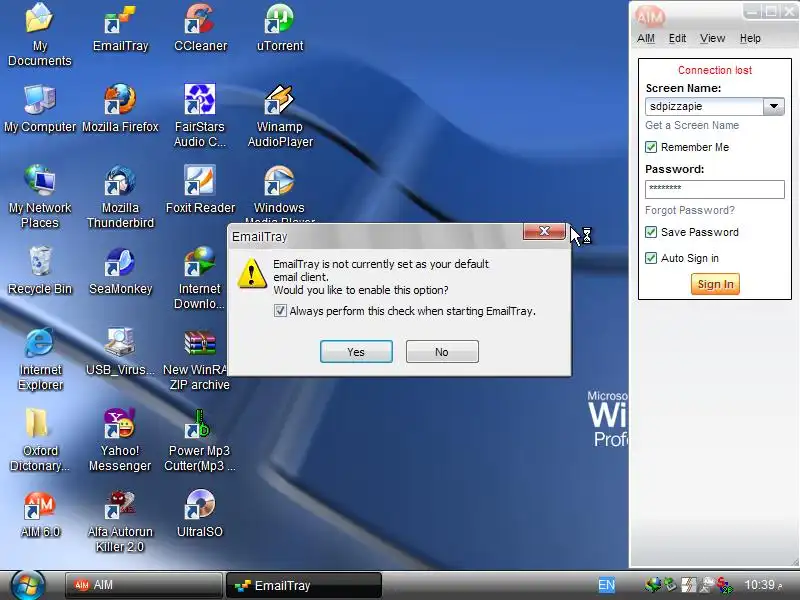This screenshot has height=600, width=800.
Task: Click the Screen Name text field
Action: (x=704, y=106)
